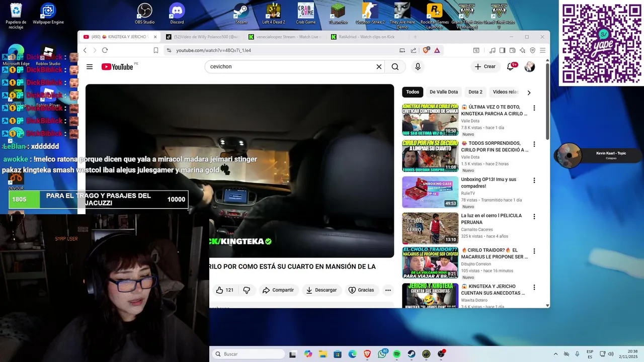Click the YouTube search magnifier button

pyautogui.click(x=395, y=66)
